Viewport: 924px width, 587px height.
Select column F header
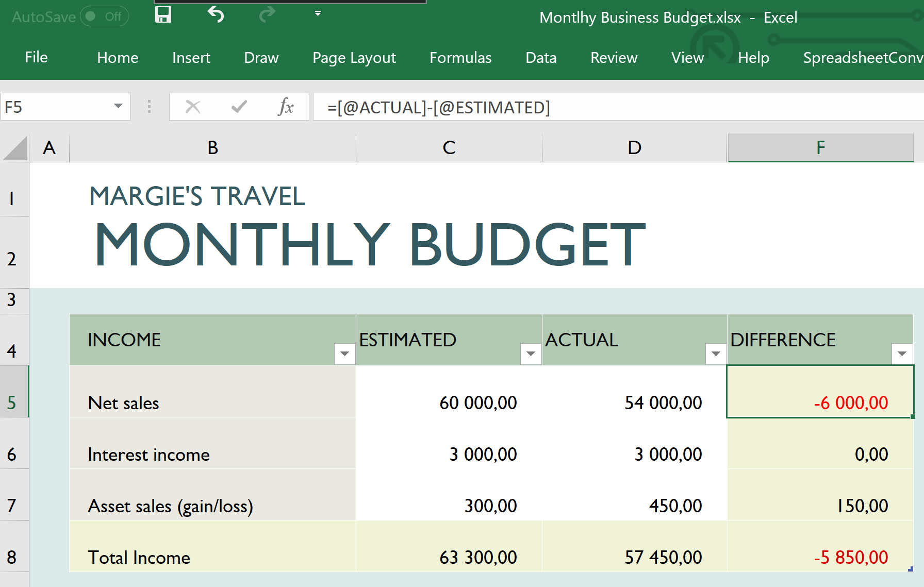coord(820,148)
